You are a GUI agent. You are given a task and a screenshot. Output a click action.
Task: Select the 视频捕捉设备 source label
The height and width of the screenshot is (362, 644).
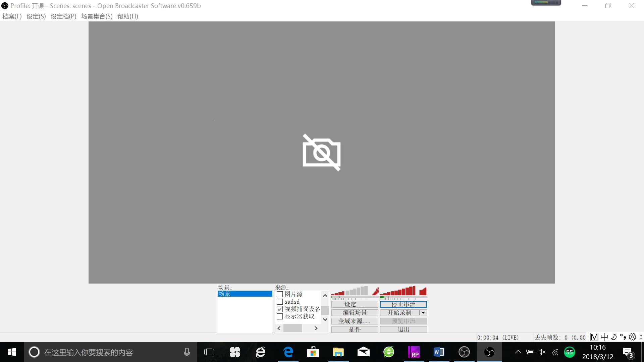(x=303, y=309)
